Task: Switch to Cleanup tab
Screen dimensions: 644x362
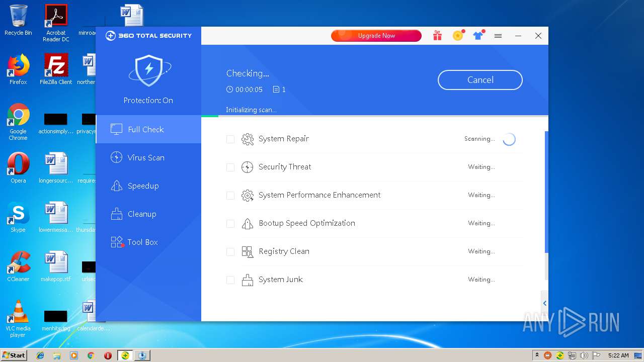Action: pyautogui.click(x=148, y=214)
